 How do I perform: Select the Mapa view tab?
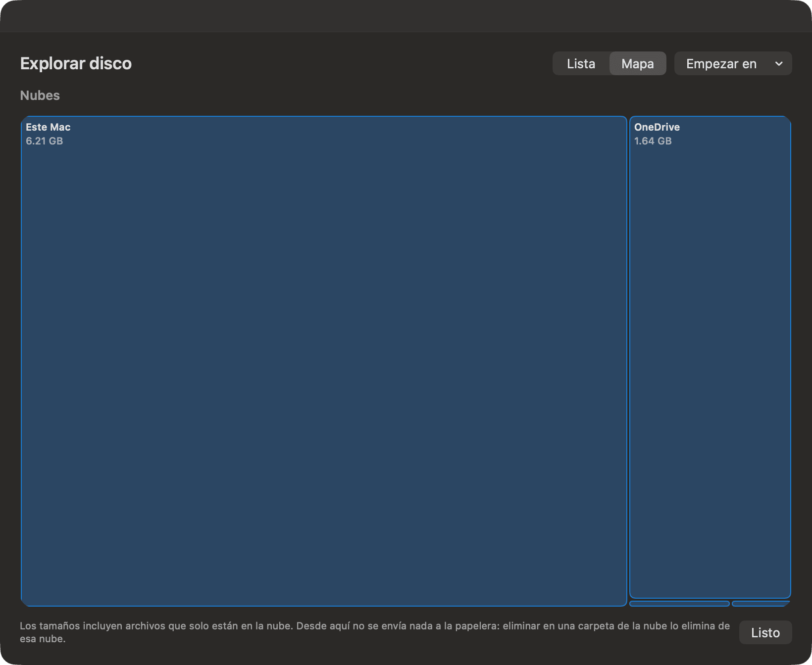(x=638, y=64)
